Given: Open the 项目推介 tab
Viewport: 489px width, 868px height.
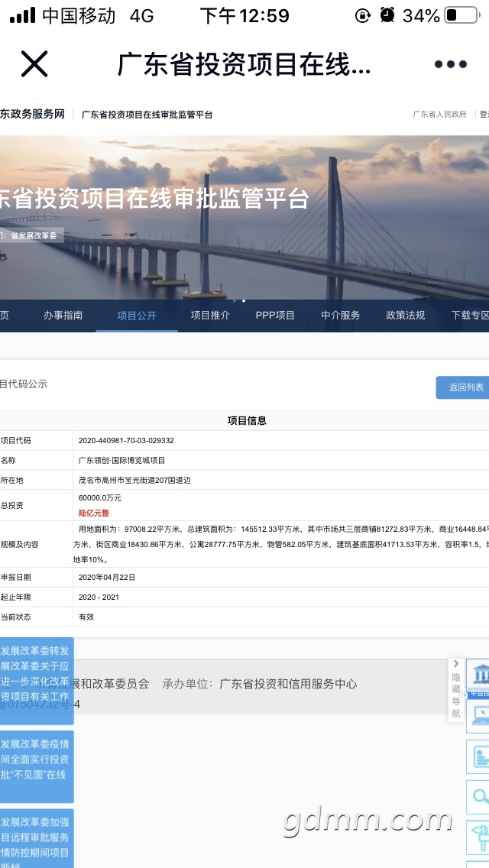Looking at the screenshot, I should point(210,316).
